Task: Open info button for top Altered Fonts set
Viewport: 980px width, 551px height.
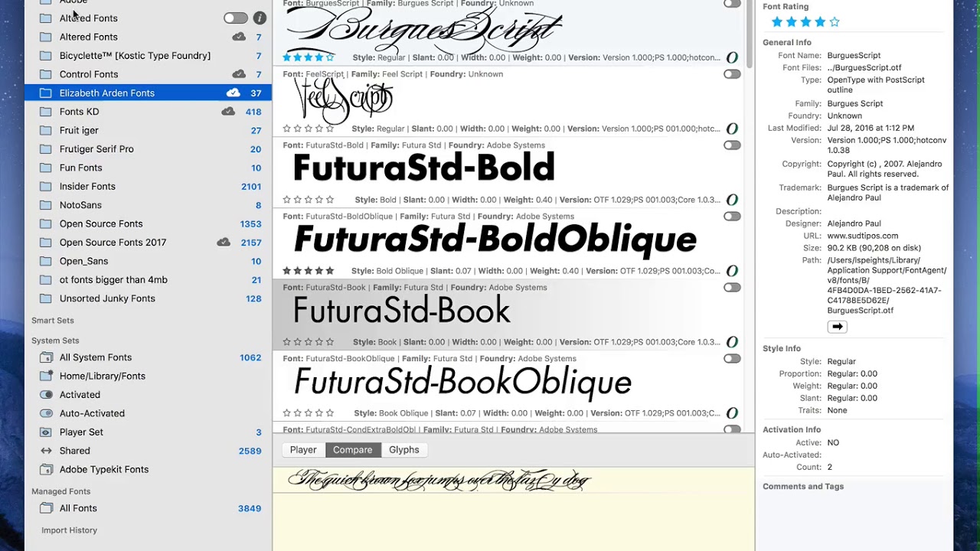Action: point(260,18)
